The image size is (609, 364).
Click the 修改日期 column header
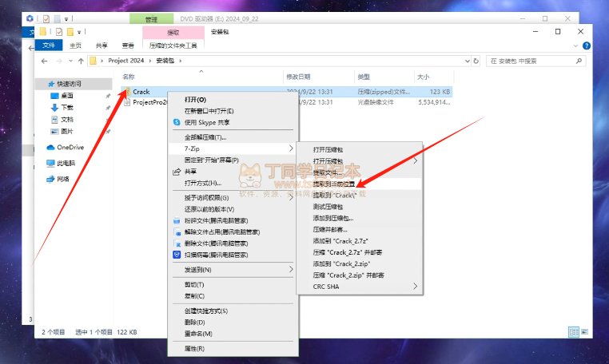[x=299, y=77]
